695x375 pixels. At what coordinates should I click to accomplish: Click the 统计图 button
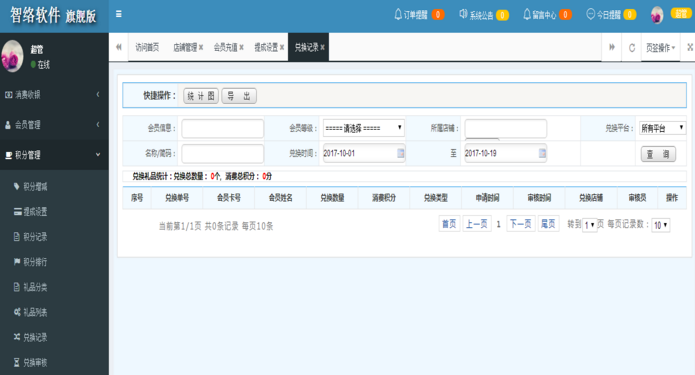pyautogui.click(x=201, y=96)
